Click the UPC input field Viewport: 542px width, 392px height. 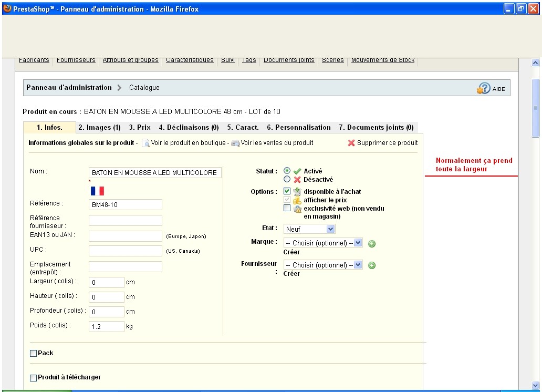pos(125,251)
